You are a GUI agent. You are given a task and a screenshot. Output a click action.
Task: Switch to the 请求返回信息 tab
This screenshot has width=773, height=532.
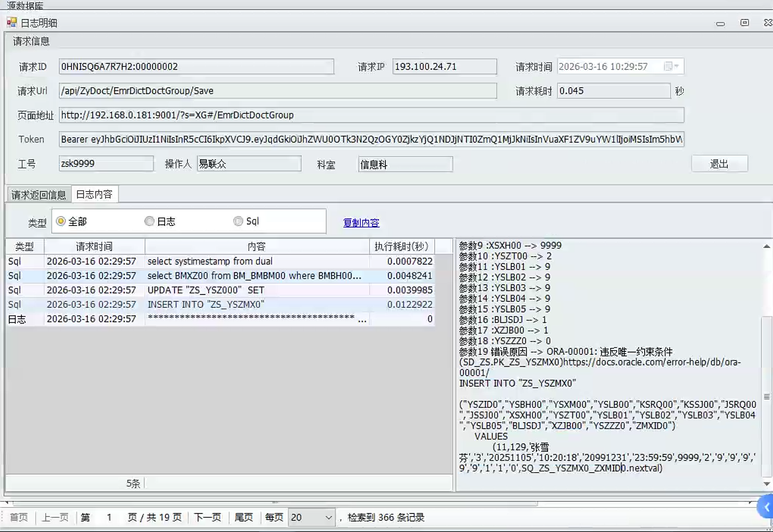(x=38, y=195)
